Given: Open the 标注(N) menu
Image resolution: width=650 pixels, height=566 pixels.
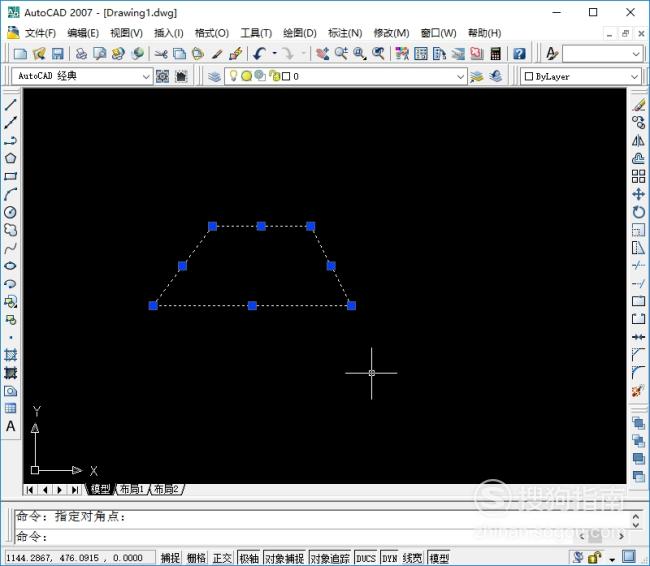Looking at the screenshot, I should [345, 33].
